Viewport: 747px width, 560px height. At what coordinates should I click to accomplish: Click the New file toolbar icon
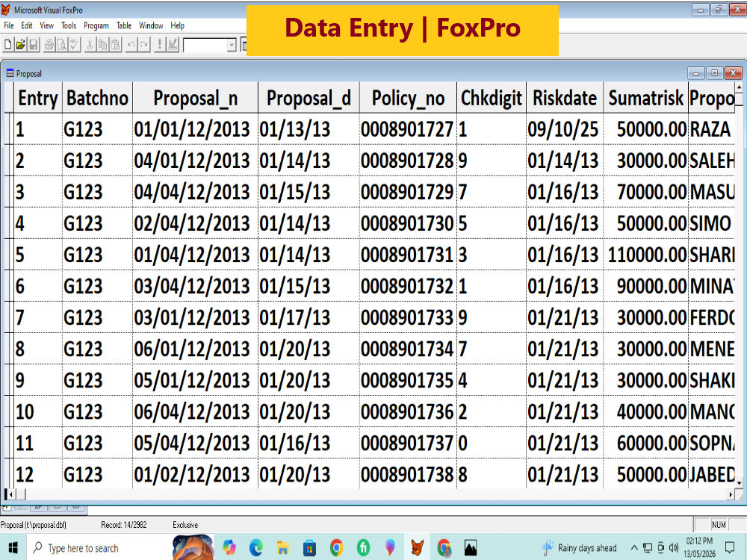tap(7, 45)
